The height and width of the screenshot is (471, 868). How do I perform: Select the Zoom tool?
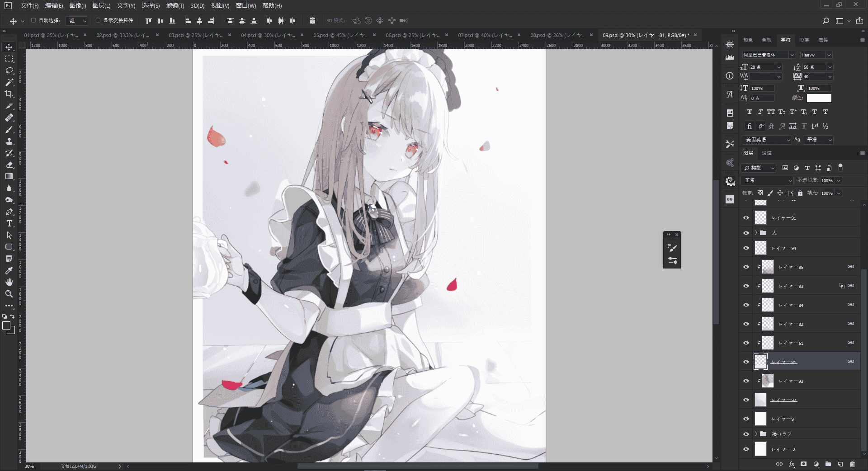(x=9, y=294)
